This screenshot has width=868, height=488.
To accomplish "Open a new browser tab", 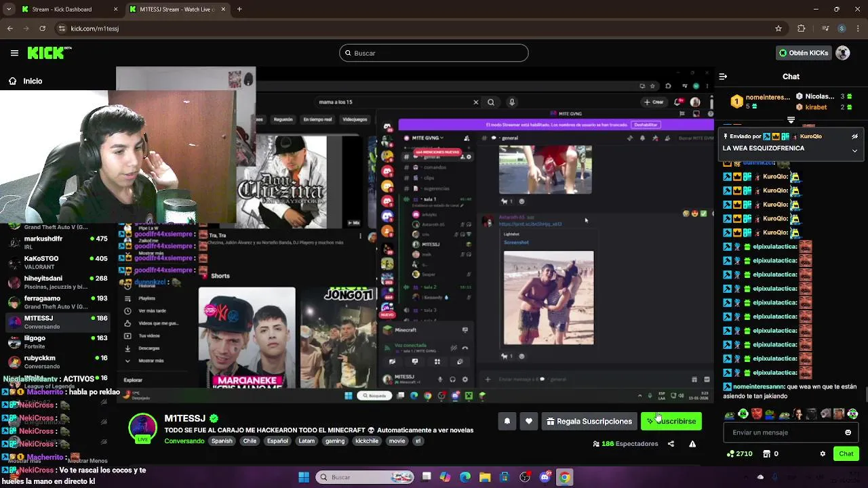I will (x=239, y=9).
